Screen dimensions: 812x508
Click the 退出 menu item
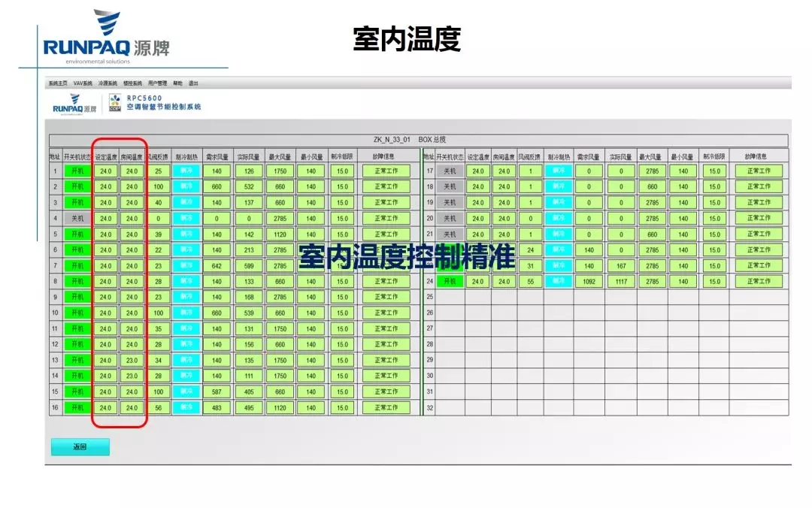click(193, 83)
